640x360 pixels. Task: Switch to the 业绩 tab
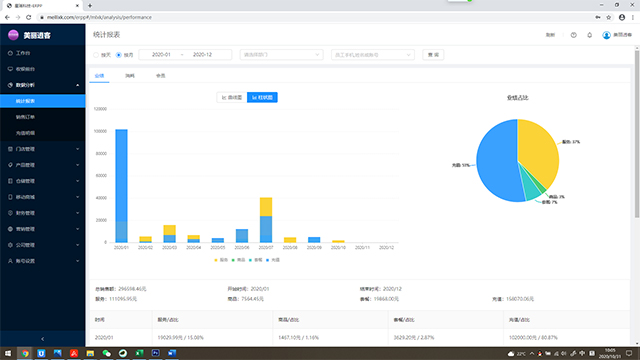99,76
